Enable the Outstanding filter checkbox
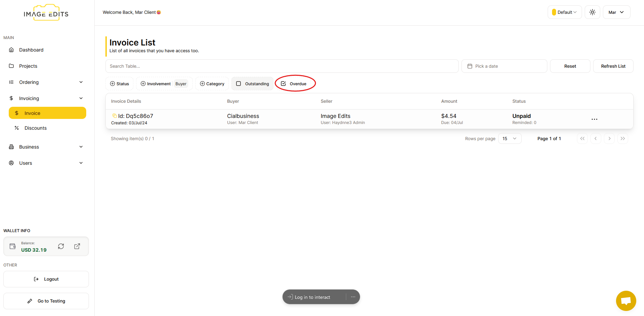Viewport: 644px width, 316px height. (x=239, y=84)
